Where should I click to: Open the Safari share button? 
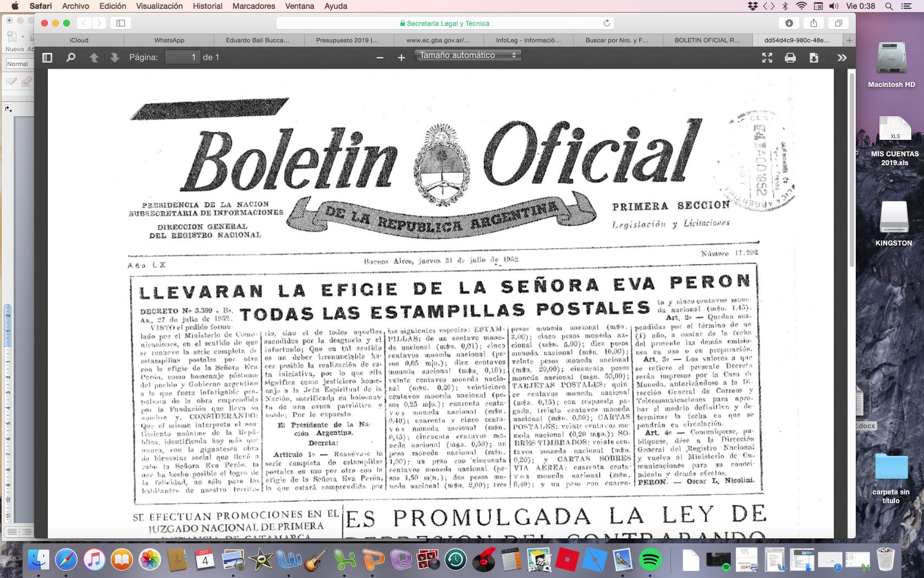[813, 23]
